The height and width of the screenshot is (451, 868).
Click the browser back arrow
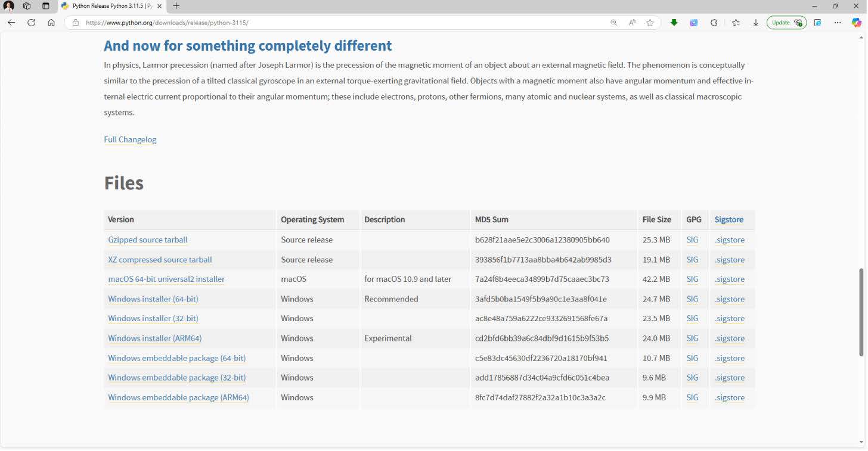point(11,23)
